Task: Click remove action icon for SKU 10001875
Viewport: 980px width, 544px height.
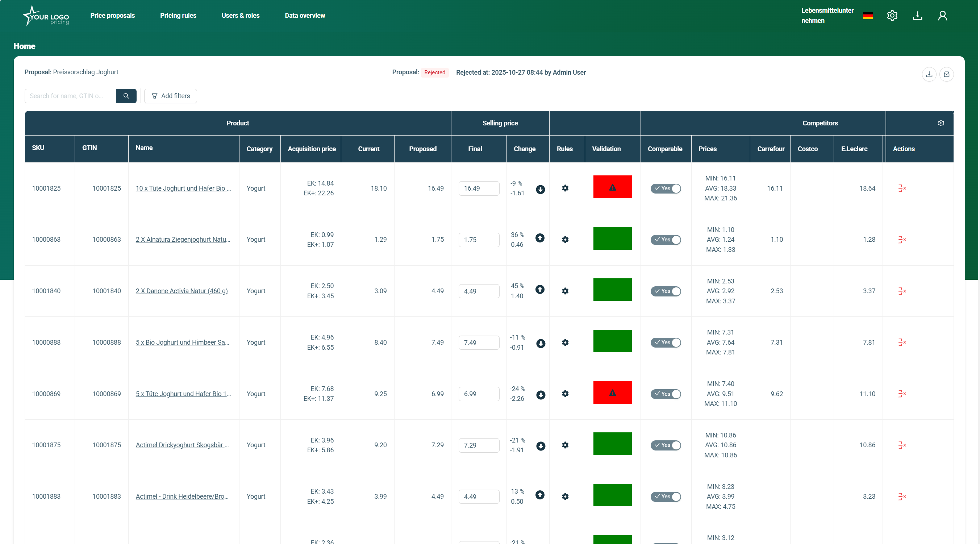Action: pos(902,445)
